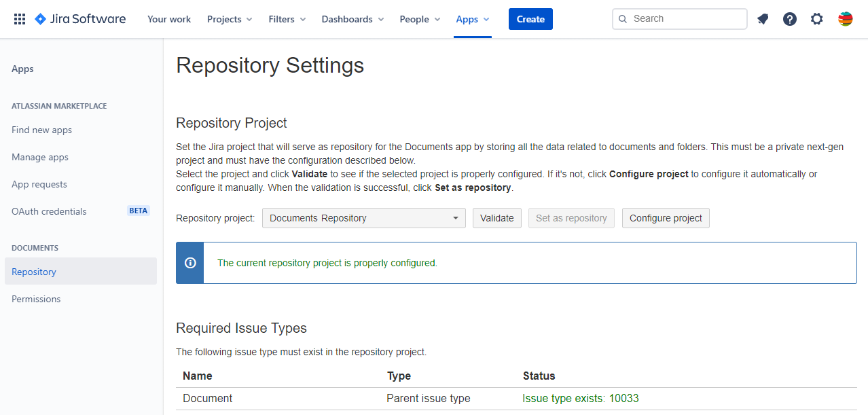The width and height of the screenshot is (868, 415).
Task: Open the People dropdown menu
Action: pos(420,19)
